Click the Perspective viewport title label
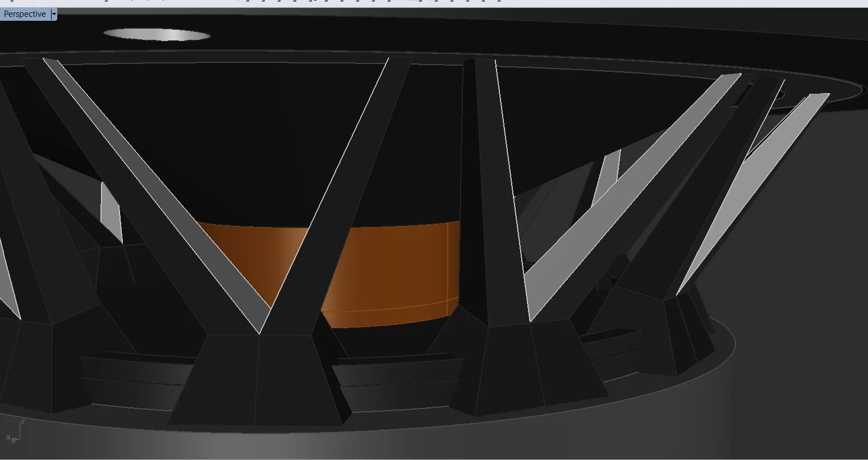Viewport: 868px width, 460px height. click(25, 14)
